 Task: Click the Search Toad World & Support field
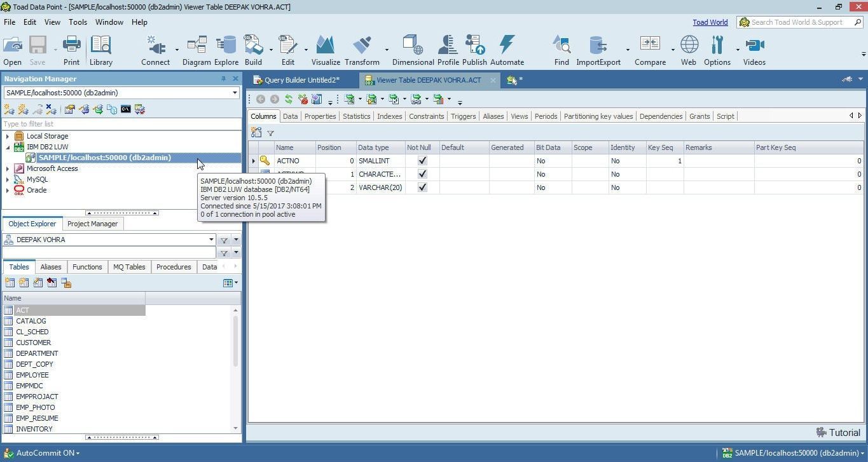pyautogui.click(x=801, y=22)
